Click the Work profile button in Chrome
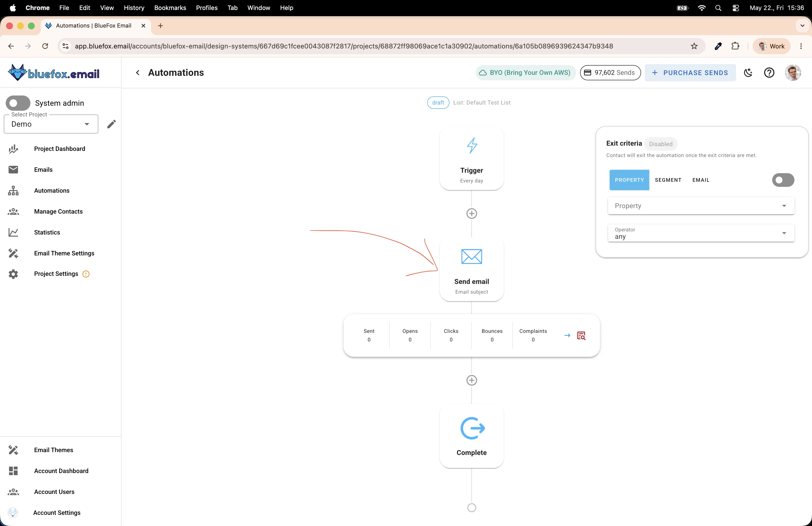The width and height of the screenshot is (812, 526). point(772,46)
